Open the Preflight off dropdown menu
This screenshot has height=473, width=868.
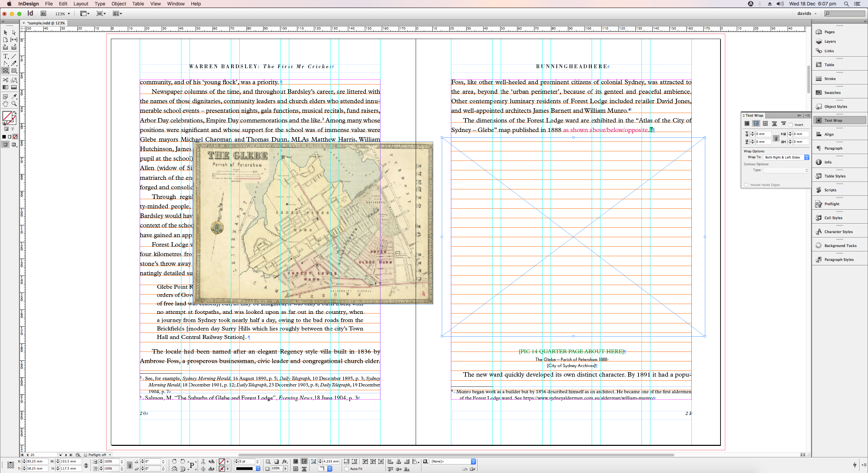110,455
